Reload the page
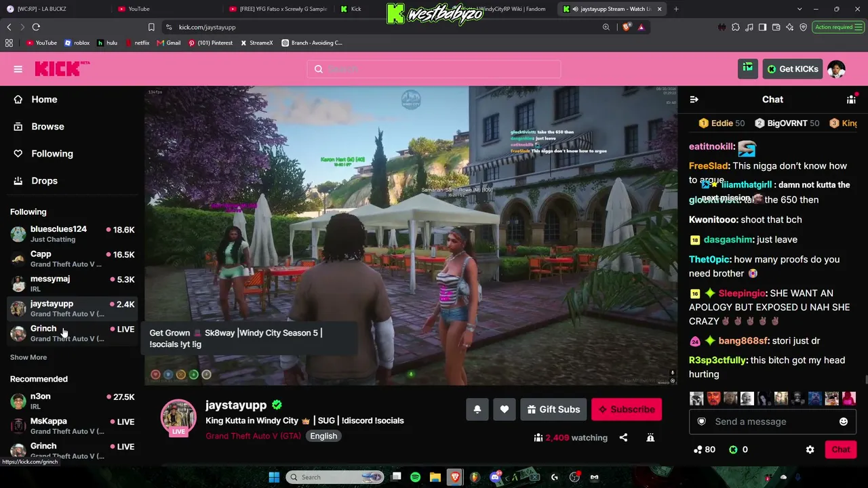This screenshot has width=868, height=488. click(x=36, y=27)
